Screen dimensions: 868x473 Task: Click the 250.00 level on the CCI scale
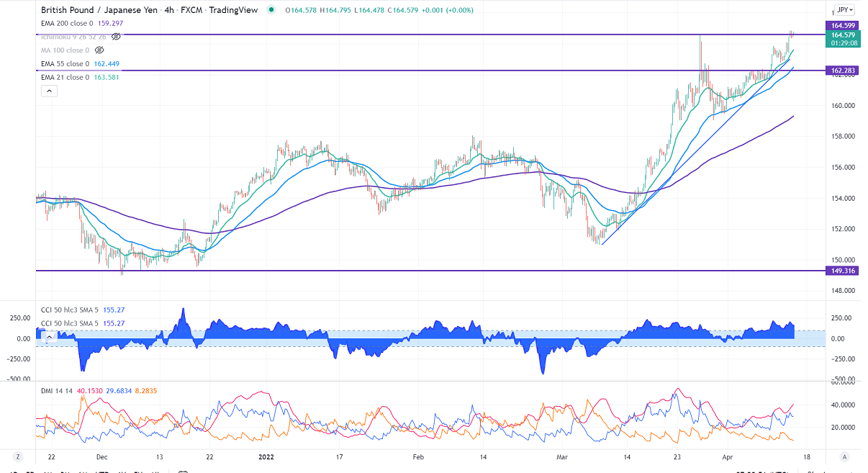pyautogui.click(x=842, y=317)
